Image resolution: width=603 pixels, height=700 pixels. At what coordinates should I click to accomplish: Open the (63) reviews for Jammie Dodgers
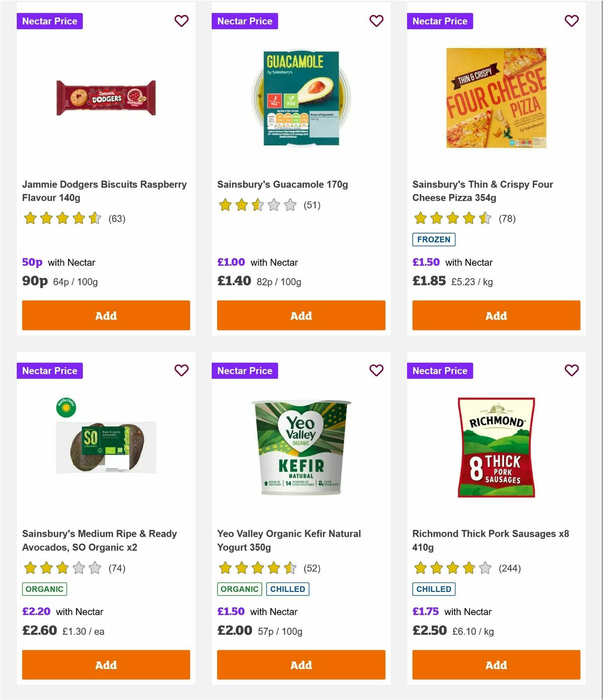(118, 219)
